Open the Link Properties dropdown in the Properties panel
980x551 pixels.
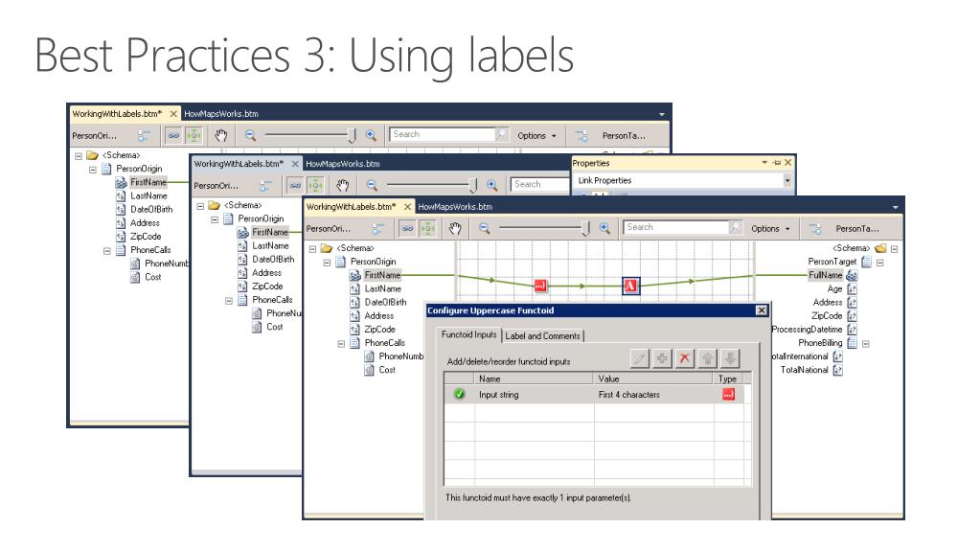pos(787,180)
